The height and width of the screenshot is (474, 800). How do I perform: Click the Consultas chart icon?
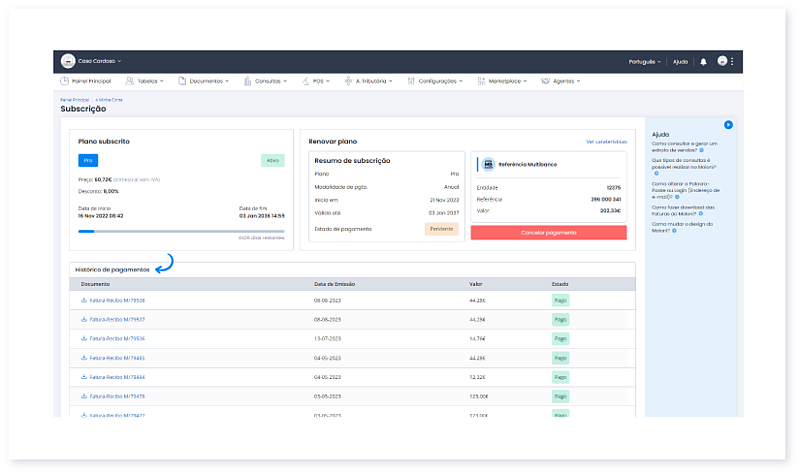[x=247, y=81]
